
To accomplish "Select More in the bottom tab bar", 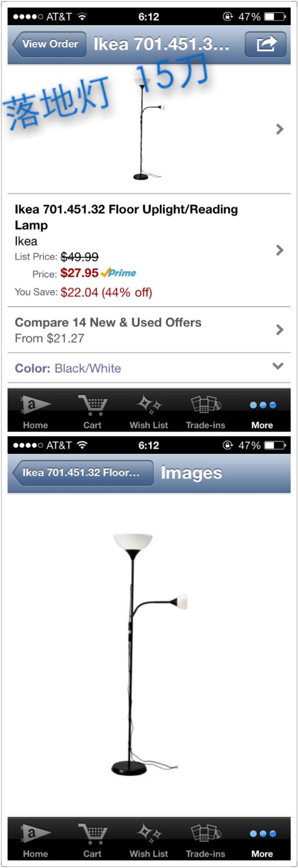I will (x=262, y=839).
